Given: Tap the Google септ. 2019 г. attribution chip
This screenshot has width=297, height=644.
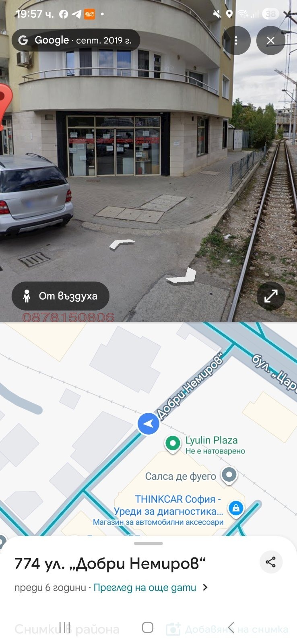Looking at the screenshot, I should pyautogui.click(x=76, y=40).
